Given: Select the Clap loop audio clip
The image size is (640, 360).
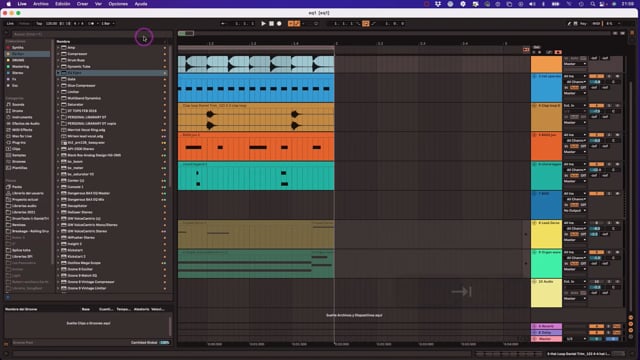Looking at the screenshot, I should (x=256, y=117).
